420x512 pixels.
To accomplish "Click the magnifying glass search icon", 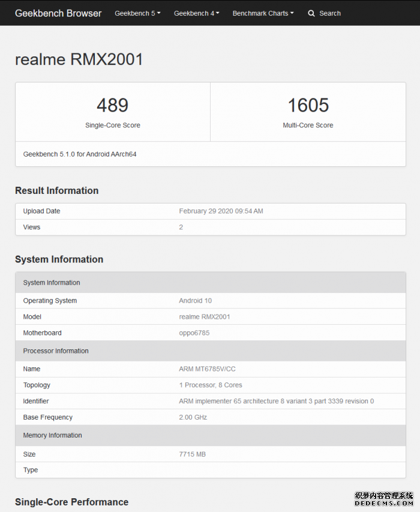I will (311, 13).
